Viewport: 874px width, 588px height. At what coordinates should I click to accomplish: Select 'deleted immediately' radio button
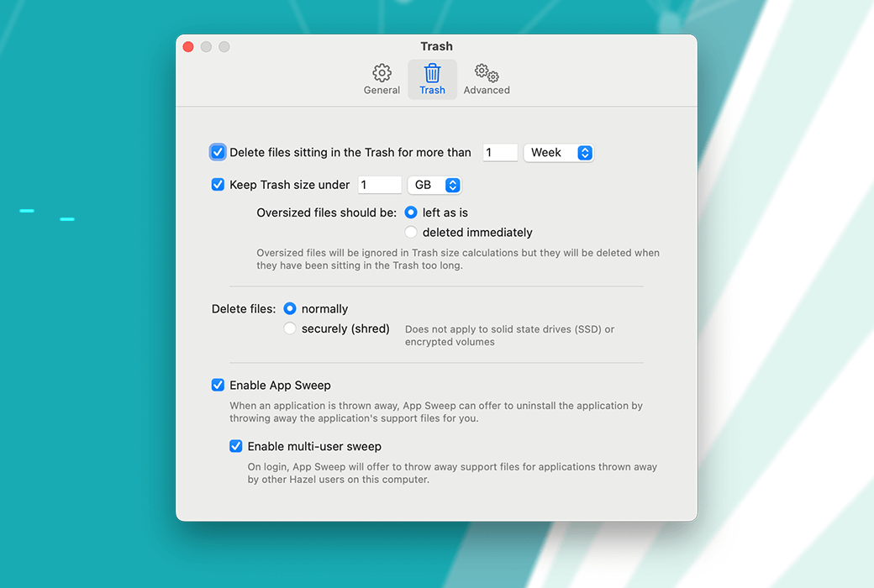[411, 232]
